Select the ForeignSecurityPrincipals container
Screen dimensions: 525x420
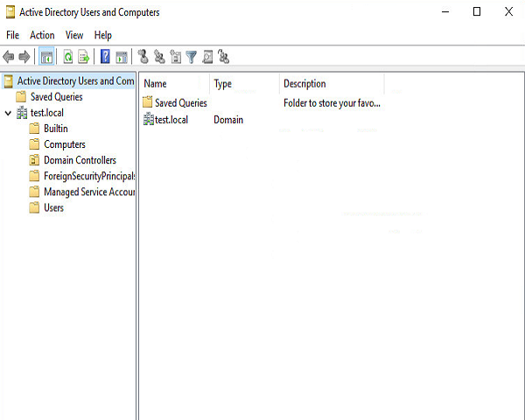(x=89, y=176)
